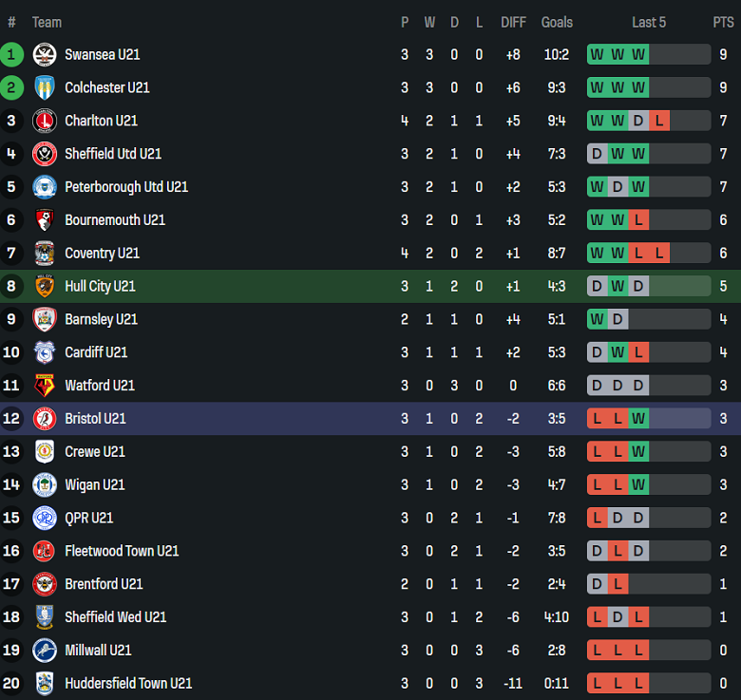Viewport: 741px width, 700px height.
Task: Click the Watford U21 team logo
Action: click(x=45, y=386)
